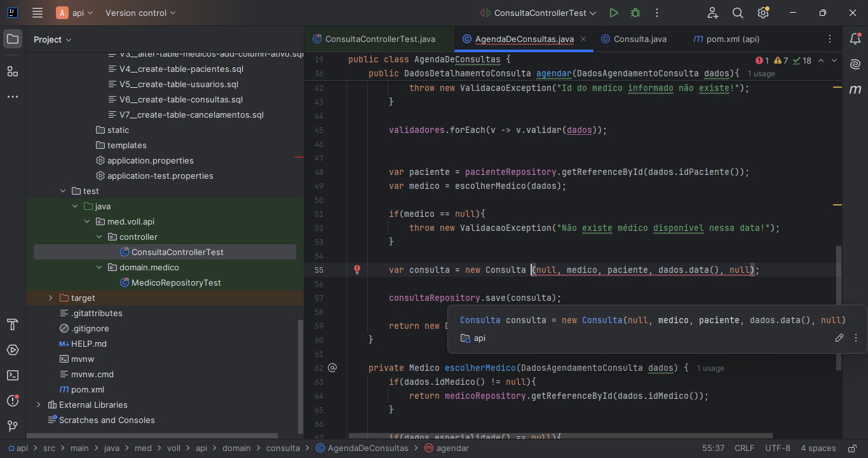Open the main hamburger menu
Viewport: 868px width, 458px height.
[37, 13]
